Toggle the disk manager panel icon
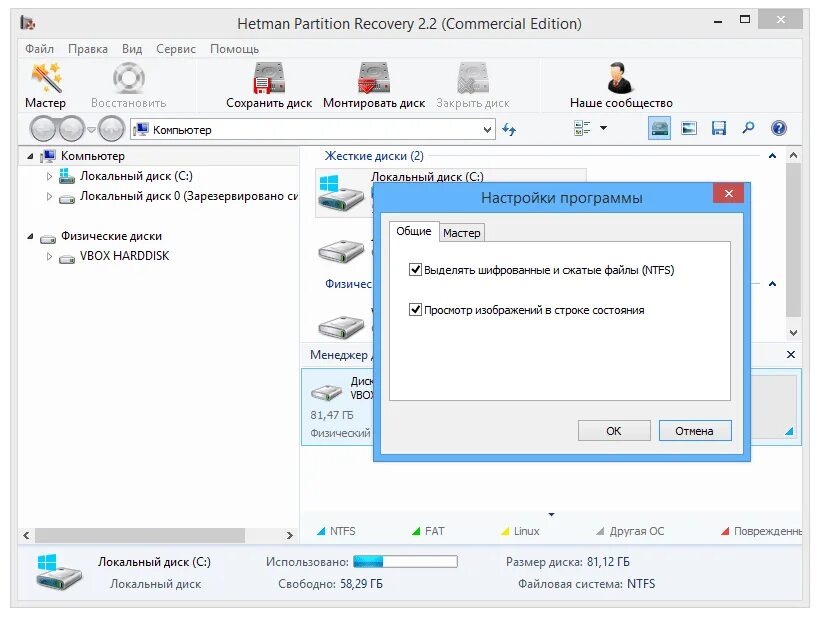Image resolution: width=835 pixels, height=633 pixels. tap(659, 128)
